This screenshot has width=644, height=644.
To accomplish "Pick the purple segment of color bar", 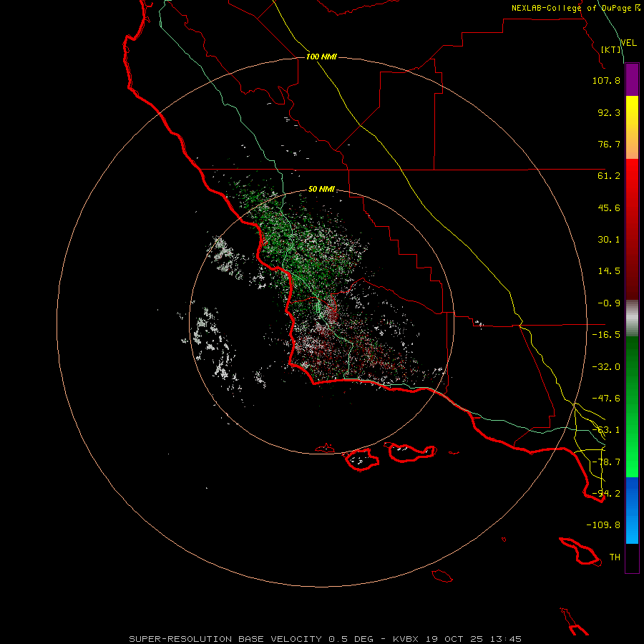I will [632, 80].
